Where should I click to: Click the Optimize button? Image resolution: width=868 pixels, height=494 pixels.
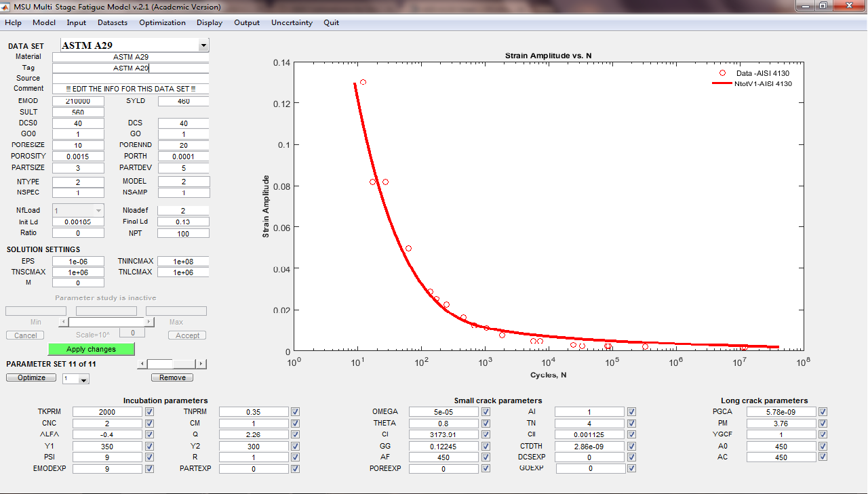[x=31, y=377]
